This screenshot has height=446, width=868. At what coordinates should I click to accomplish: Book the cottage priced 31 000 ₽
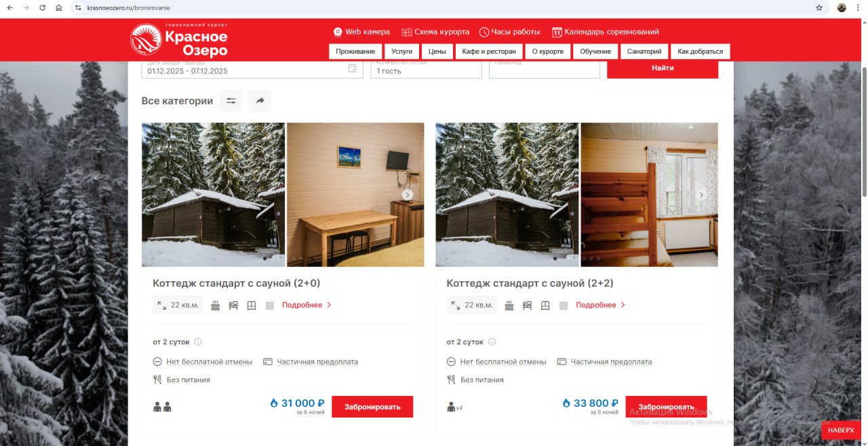(x=372, y=407)
